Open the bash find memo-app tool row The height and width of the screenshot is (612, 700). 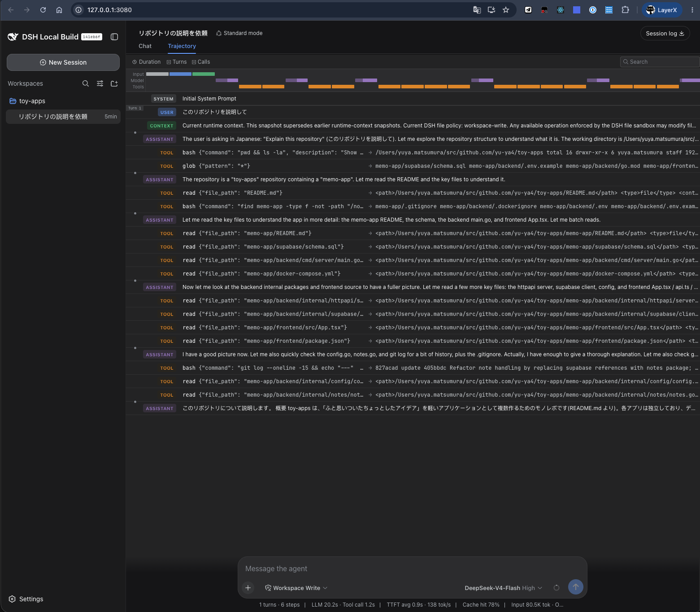(413, 206)
